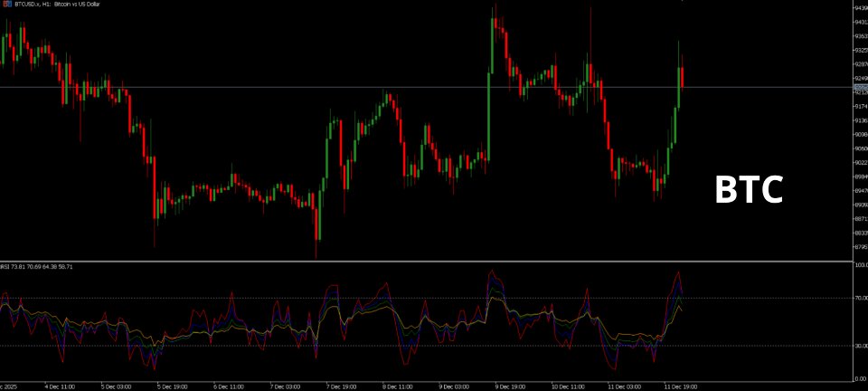Click the BTCUSD chart symbol icon
Screen dimensions: 868x391
(x=5, y=4)
